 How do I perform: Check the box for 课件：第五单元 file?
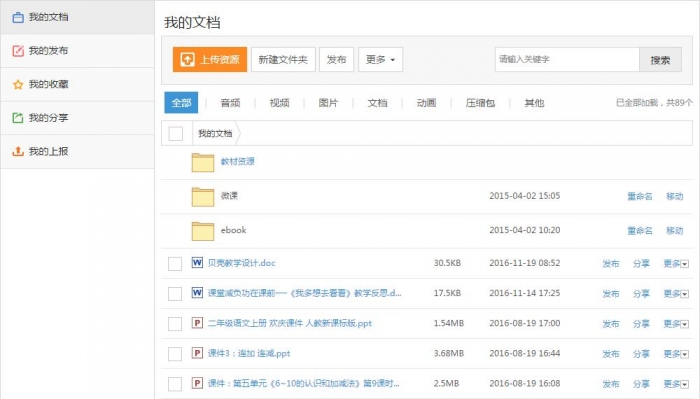point(175,384)
